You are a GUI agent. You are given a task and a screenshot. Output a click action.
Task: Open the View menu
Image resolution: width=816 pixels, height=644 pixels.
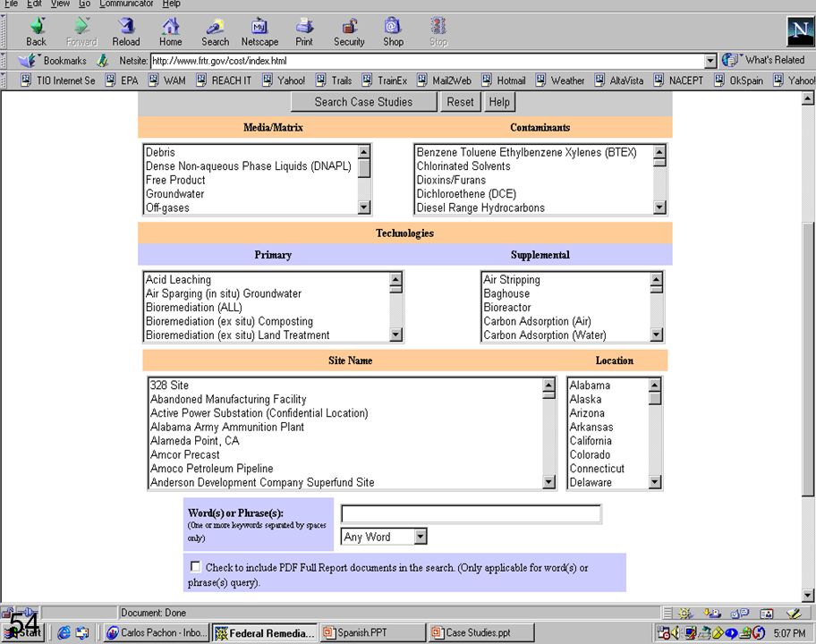tap(60, 4)
